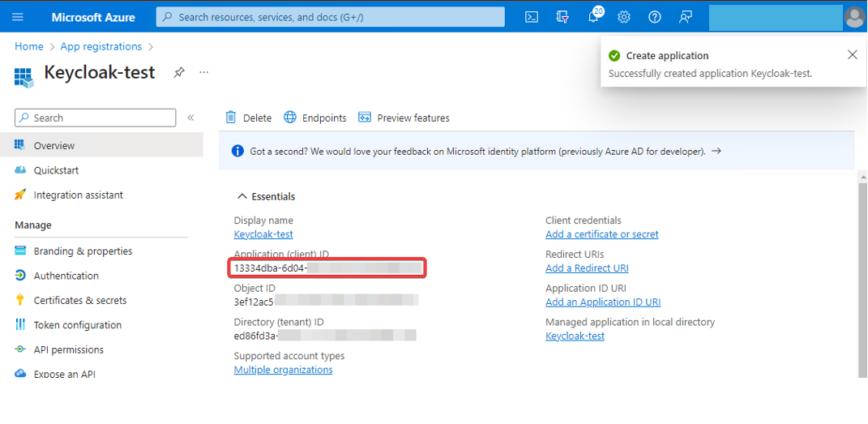Click the Integration assistant rocket icon

point(20,195)
